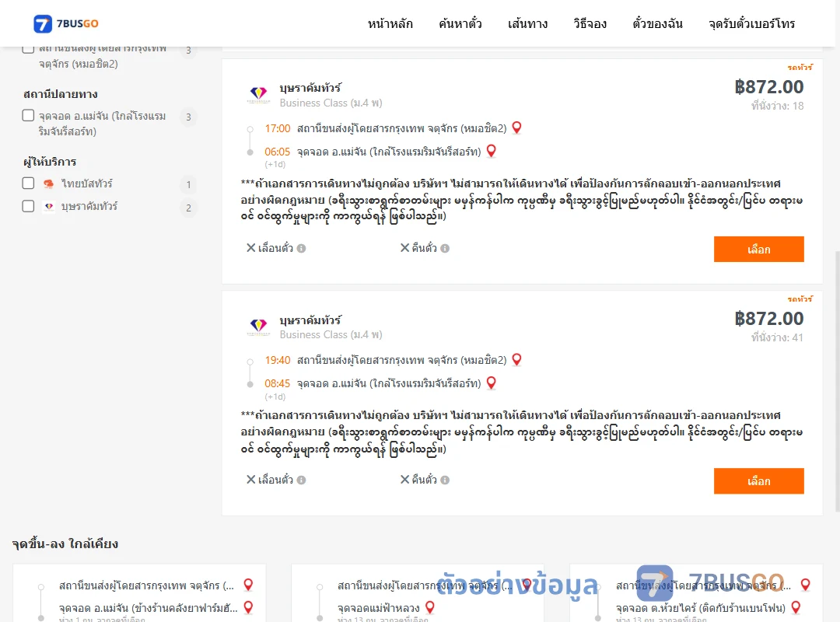Image resolution: width=840 pixels, height=622 pixels.
Task: Select the 19:40 trip with the เลือก button
Action: click(758, 481)
